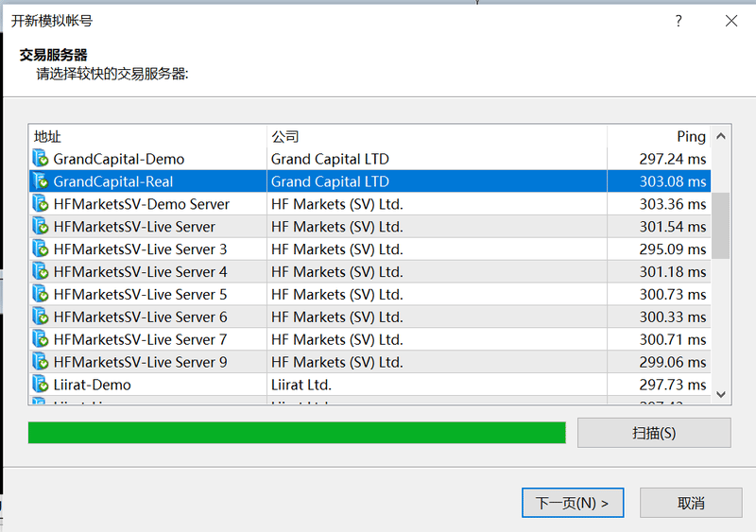
Task: Click the icon beside HFMarketsSV-Live Server 7
Action: pyautogui.click(x=41, y=339)
